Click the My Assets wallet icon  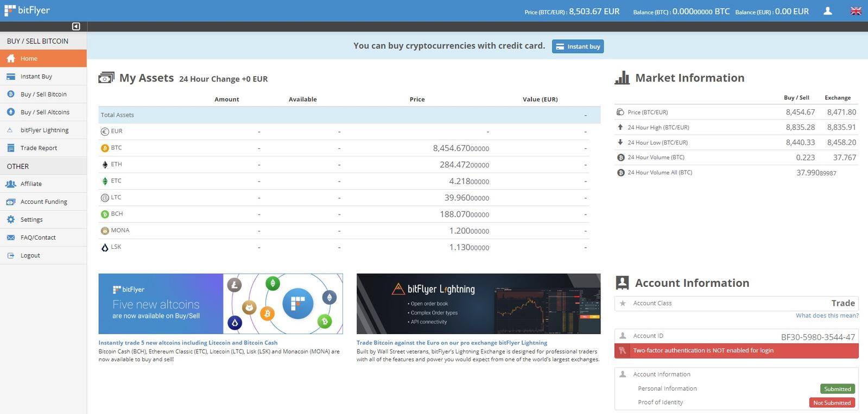click(106, 78)
